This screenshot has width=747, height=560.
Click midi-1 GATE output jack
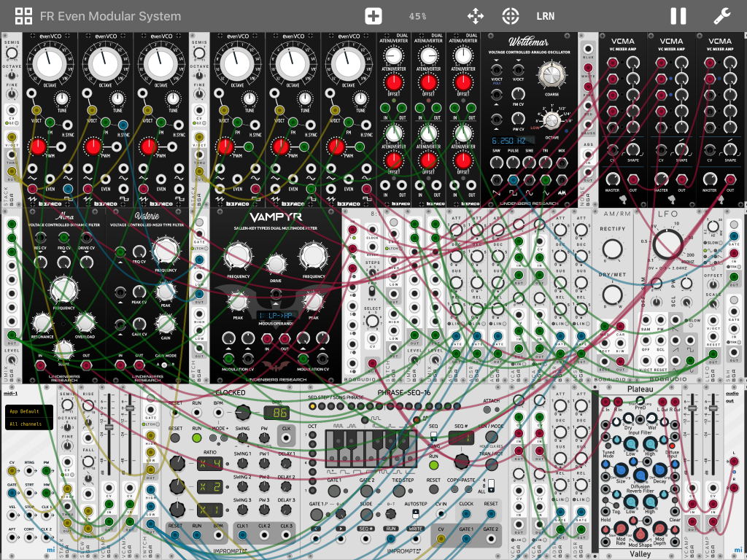[x=12, y=493]
